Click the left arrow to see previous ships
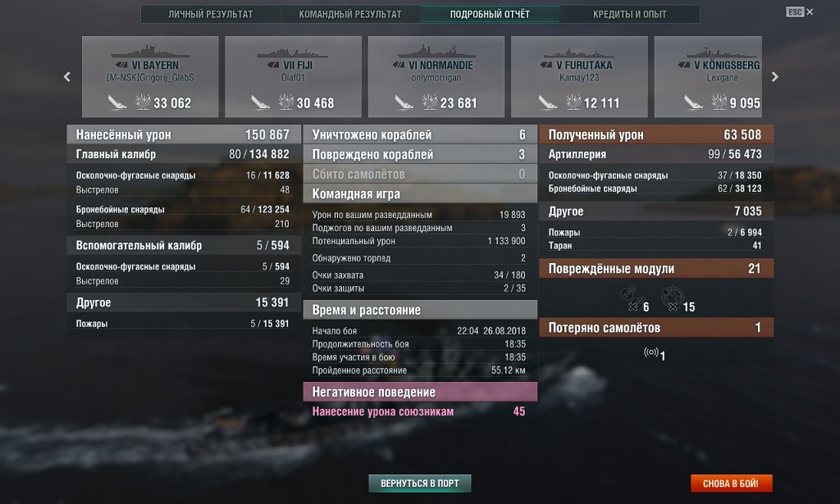Image resolution: width=840 pixels, height=504 pixels. click(67, 77)
